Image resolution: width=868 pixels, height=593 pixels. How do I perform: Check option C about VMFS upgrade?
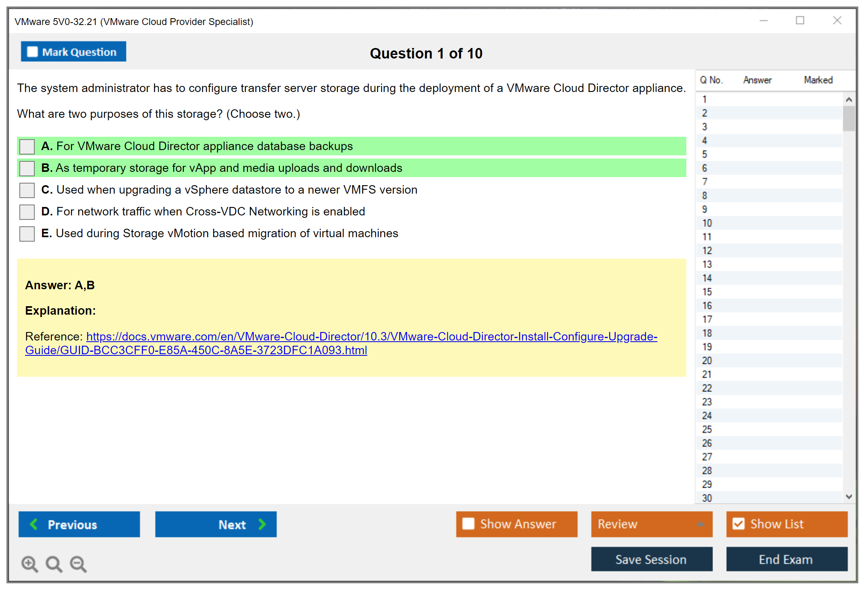pos(27,190)
